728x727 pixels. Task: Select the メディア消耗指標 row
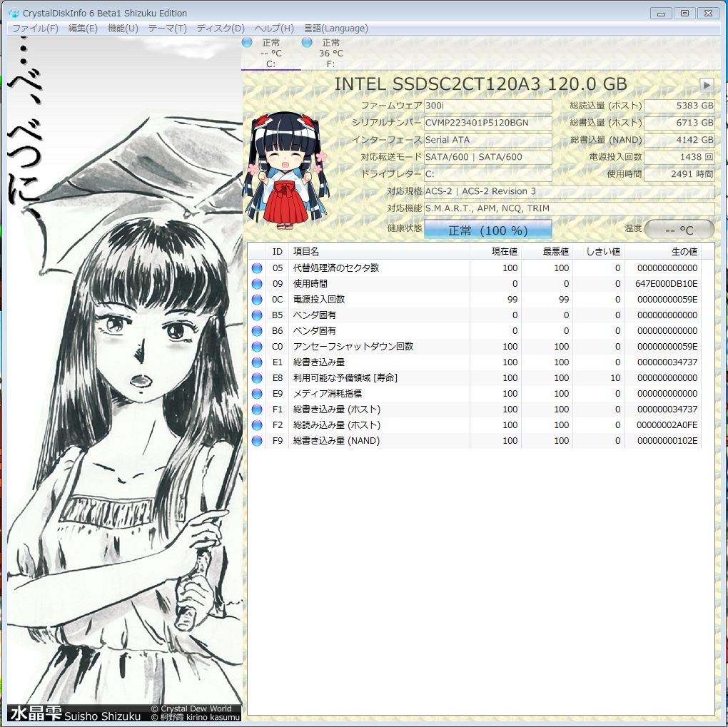[475, 394]
